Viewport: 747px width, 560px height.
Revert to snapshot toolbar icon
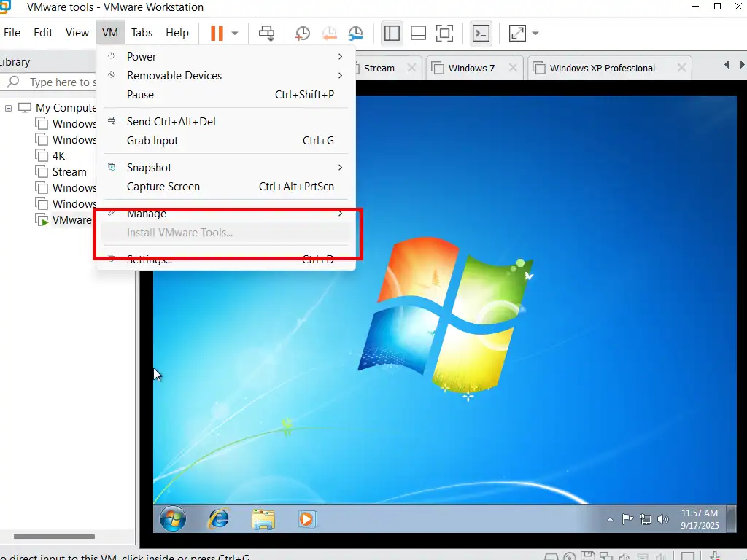tap(329, 34)
